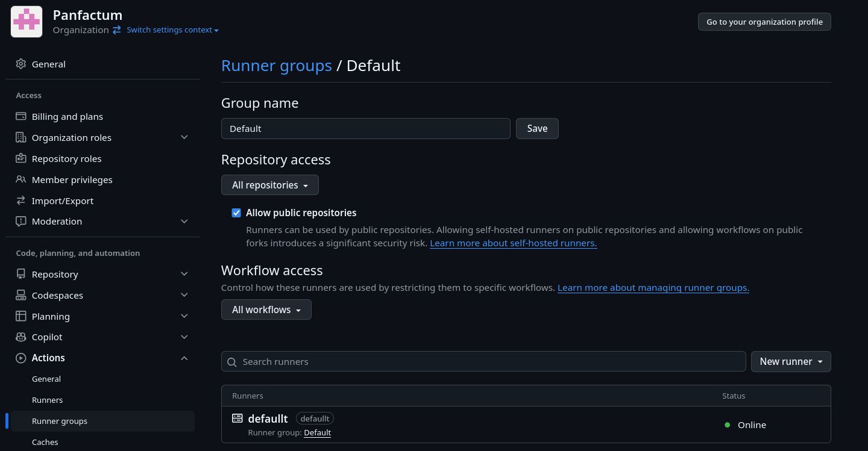Image resolution: width=868 pixels, height=451 pixels.
Task: Click the Moderation shield icon
Action: [x=21, y=221]
